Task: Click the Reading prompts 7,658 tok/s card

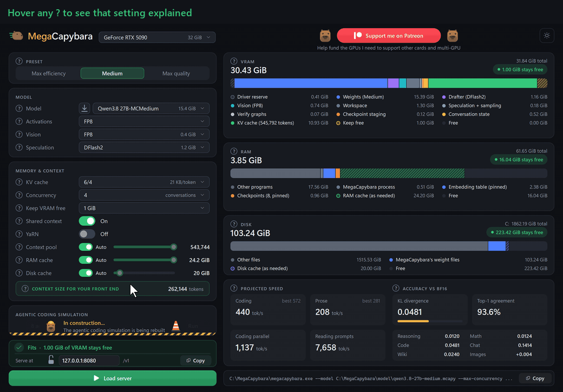Action: tap(348, 345)
